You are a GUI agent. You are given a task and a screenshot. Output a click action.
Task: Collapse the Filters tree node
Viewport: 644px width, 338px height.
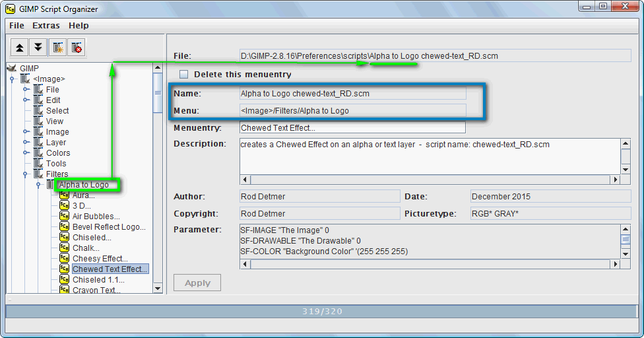25,174
